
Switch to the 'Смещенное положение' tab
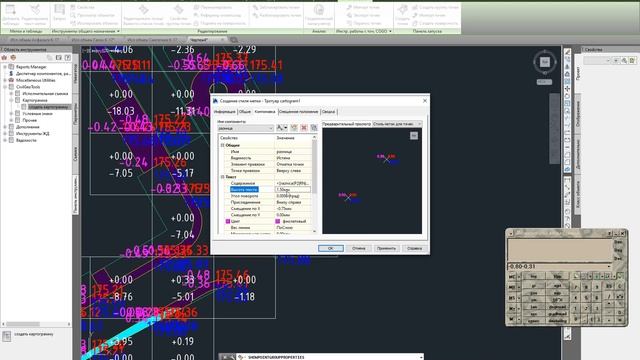pyautogui.click(x=298, y=111)
